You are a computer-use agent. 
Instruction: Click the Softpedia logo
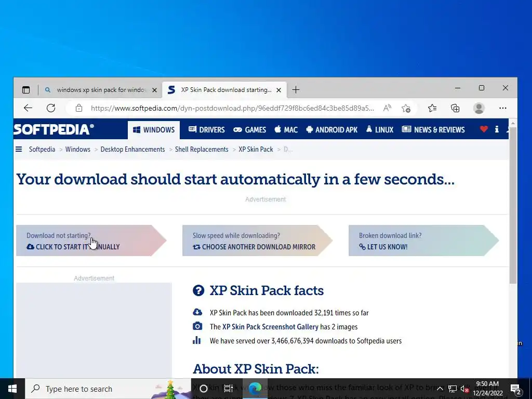(54, 129)
